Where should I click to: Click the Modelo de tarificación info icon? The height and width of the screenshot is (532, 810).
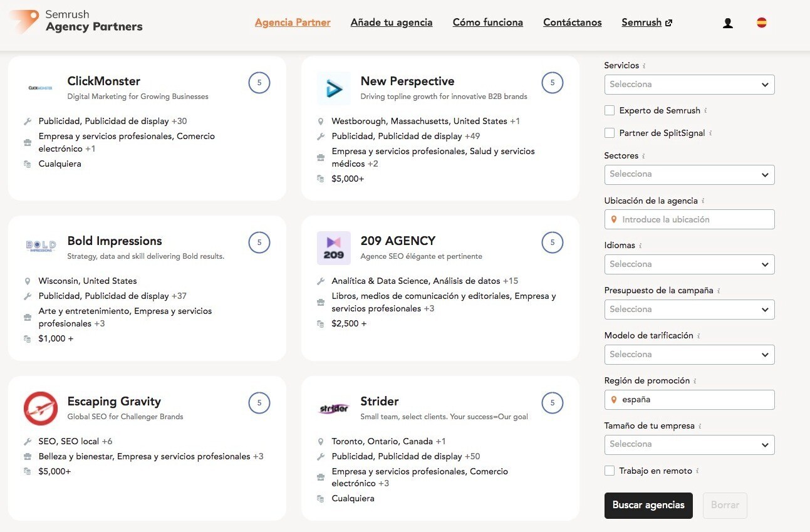(x=698, y=336)
